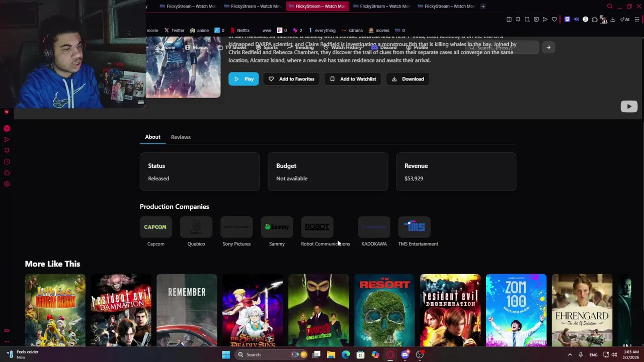Open the Ehrengard movie poster
This screenshot has height=362, width=644.
[x=582, y=310]
